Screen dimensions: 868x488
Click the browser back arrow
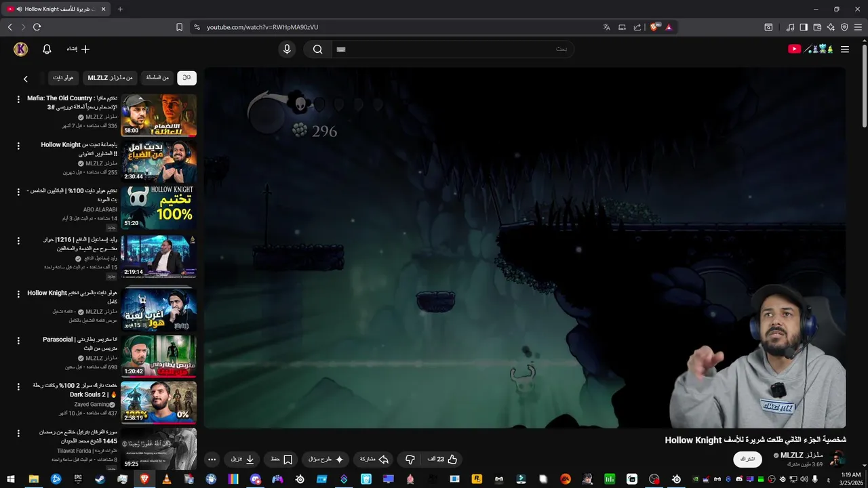(9, 27)
